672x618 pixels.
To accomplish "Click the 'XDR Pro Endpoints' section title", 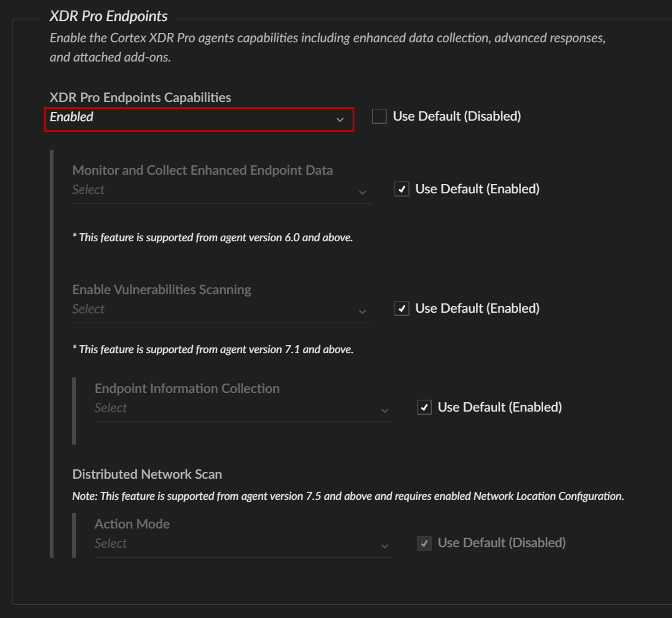I will pos(109,16).
